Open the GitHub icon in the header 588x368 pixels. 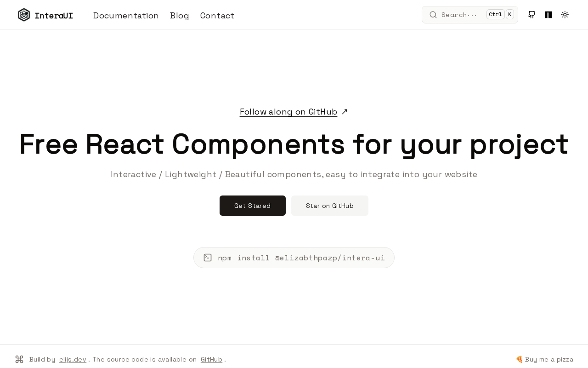(x=531, y=15)
